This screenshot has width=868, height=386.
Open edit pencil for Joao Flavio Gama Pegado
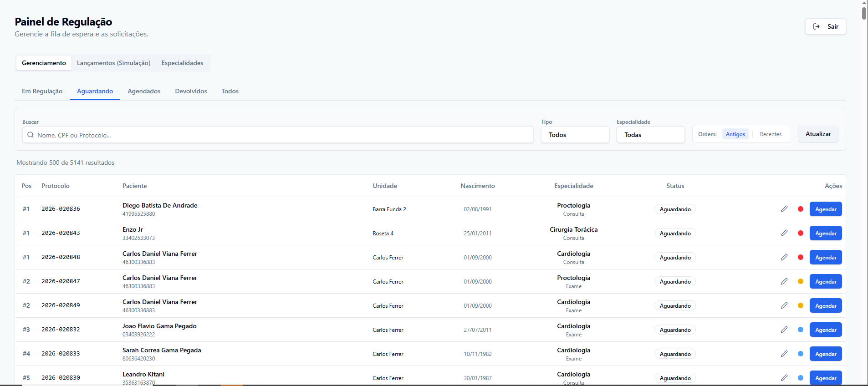(784, 330)
